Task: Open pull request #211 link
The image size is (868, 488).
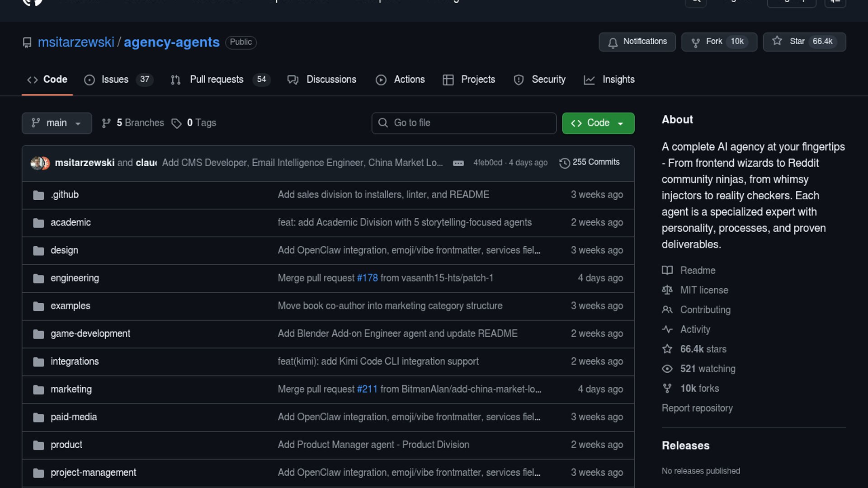Action: [x=367, y=389]
